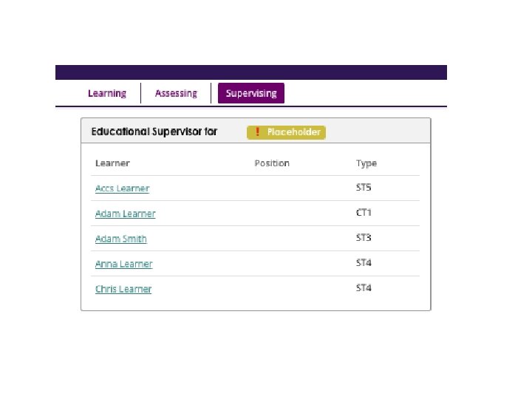Click the ST5 type value for Accs Learner
Image resolution: width=532 pixels, height=399 pixels.
(x=364, y=187)
